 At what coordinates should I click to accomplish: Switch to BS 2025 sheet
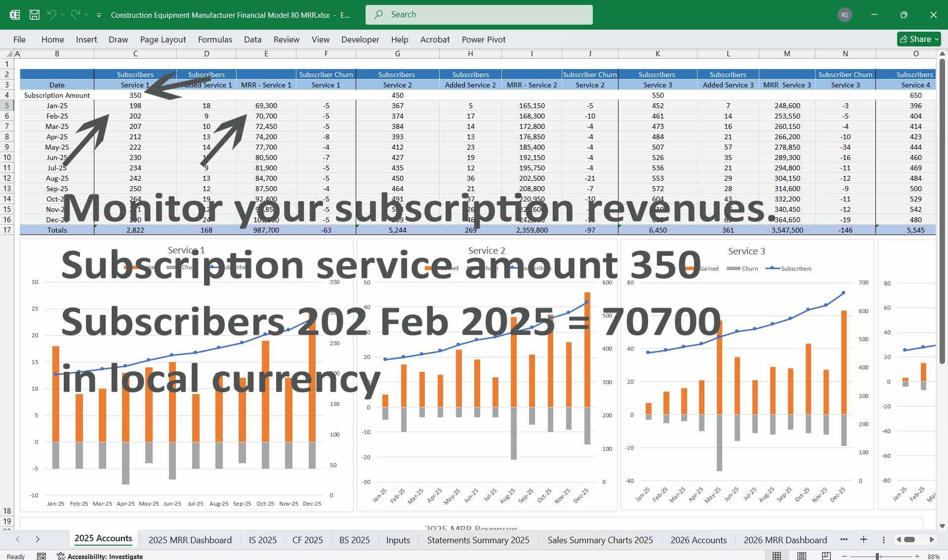click(355, 540)
